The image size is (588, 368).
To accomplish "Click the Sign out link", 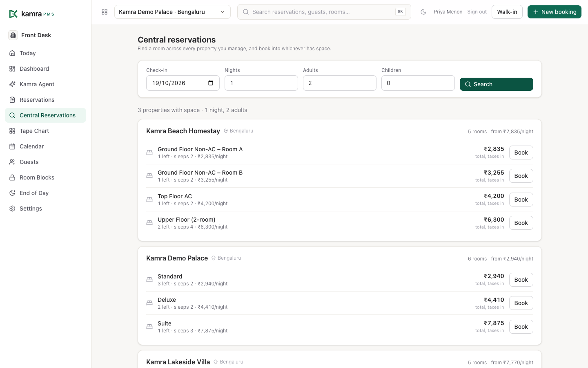I will click(477, 12).
